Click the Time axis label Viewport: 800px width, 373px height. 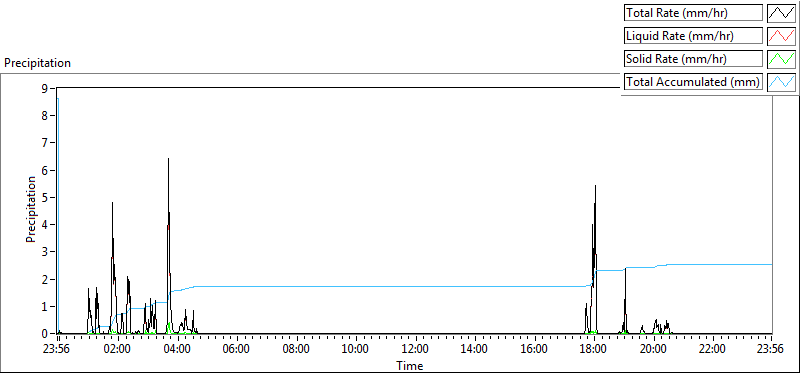tap(410, 366)
